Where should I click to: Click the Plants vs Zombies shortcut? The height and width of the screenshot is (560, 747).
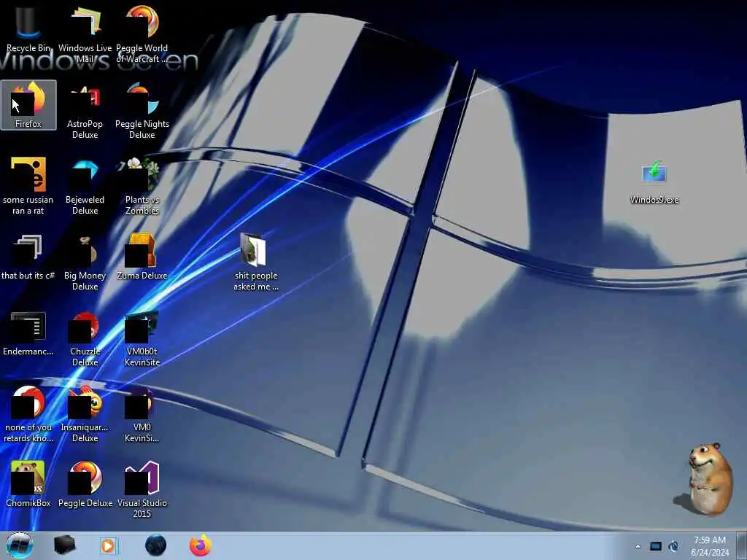pos(142,186)
